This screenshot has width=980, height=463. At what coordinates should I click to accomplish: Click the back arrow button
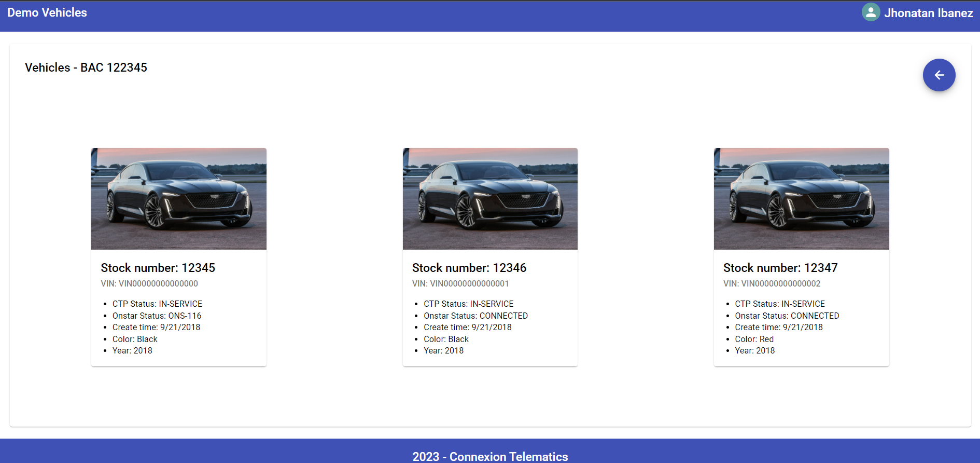(x=939, y=75)
